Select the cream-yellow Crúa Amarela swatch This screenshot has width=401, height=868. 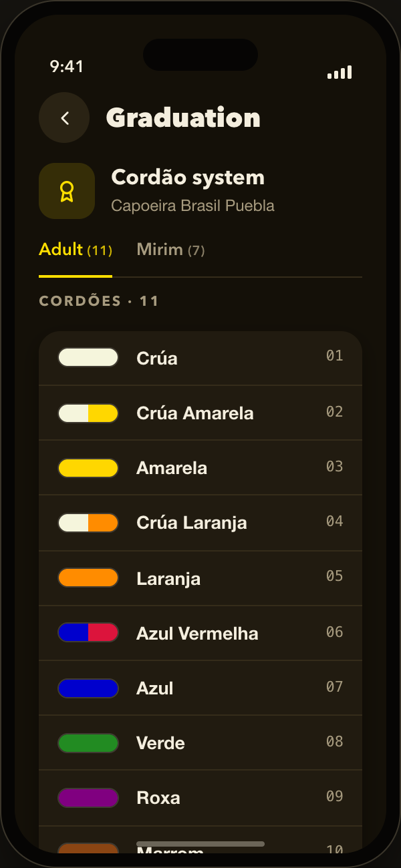(88, 413)
